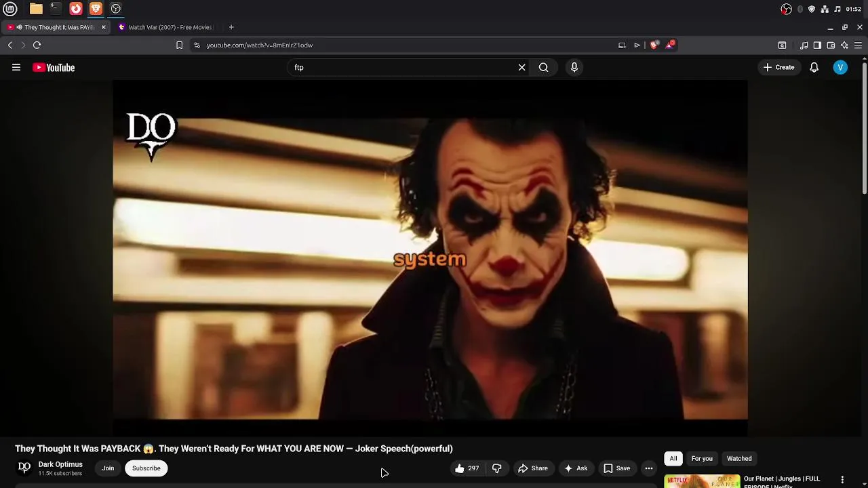This screenshot has height=488, width=868.
Task: Open more actions for the video
Action: click(649, 468)
